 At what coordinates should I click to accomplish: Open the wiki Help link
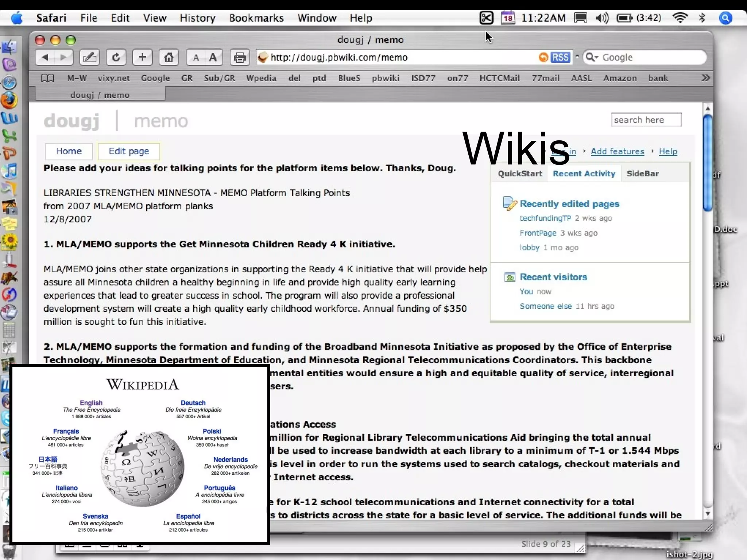[668, 151]
